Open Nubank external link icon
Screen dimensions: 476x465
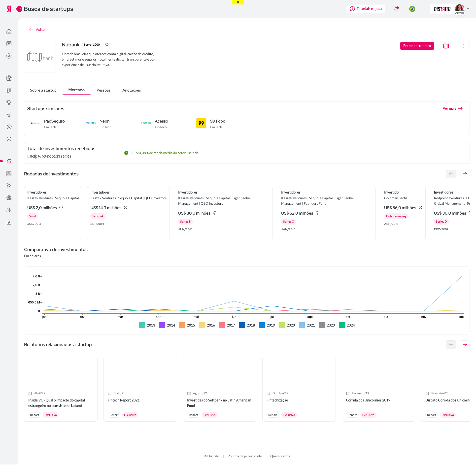(107, 44)
